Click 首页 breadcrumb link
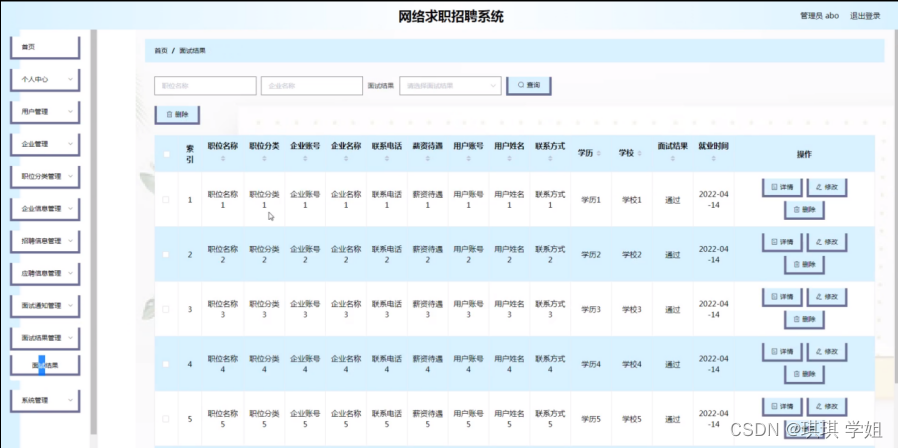The image size is (898, 448). coord(160,50)
